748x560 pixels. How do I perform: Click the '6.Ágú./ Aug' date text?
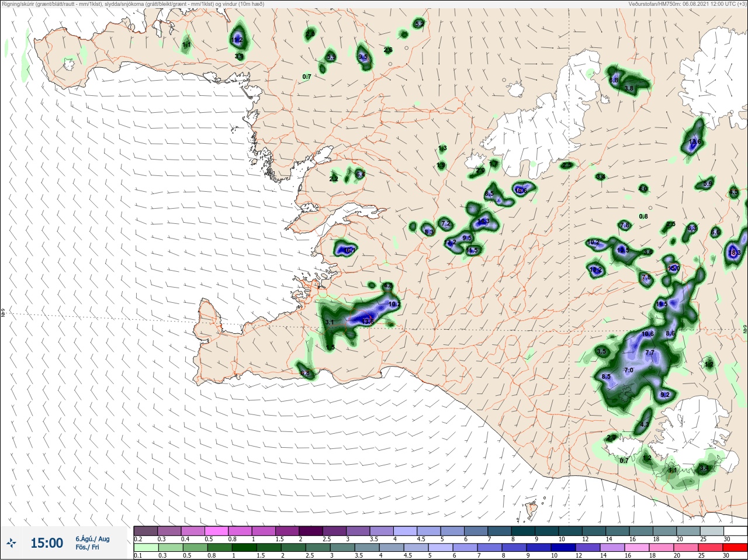coord(92,539)
